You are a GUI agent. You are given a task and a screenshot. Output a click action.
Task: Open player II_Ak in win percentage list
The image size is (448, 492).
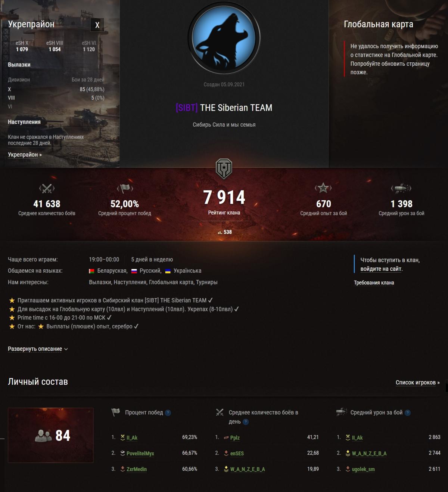coord(132,437)
